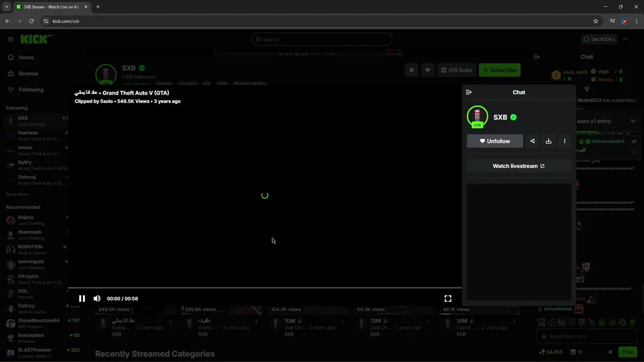
Task: Click SXB verified badge in clip panel
Action: (x=514, y=117)
